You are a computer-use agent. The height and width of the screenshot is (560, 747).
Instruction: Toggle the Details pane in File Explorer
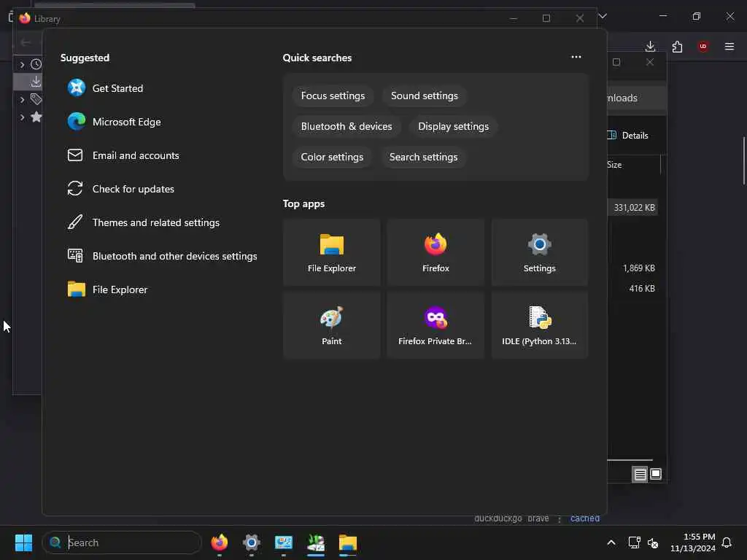(x=628, y=135)
